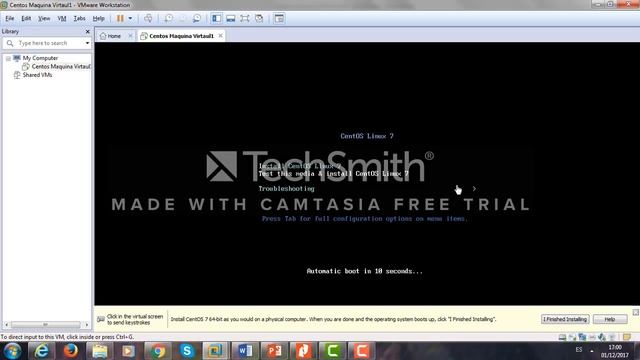
Task: Open PowerPoint from the taskbar
Action: 274,351
